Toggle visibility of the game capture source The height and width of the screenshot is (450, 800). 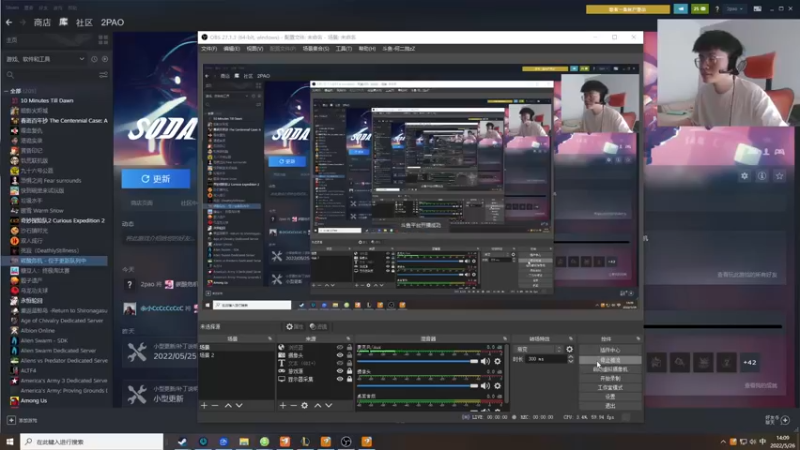(x=340, y=371)
